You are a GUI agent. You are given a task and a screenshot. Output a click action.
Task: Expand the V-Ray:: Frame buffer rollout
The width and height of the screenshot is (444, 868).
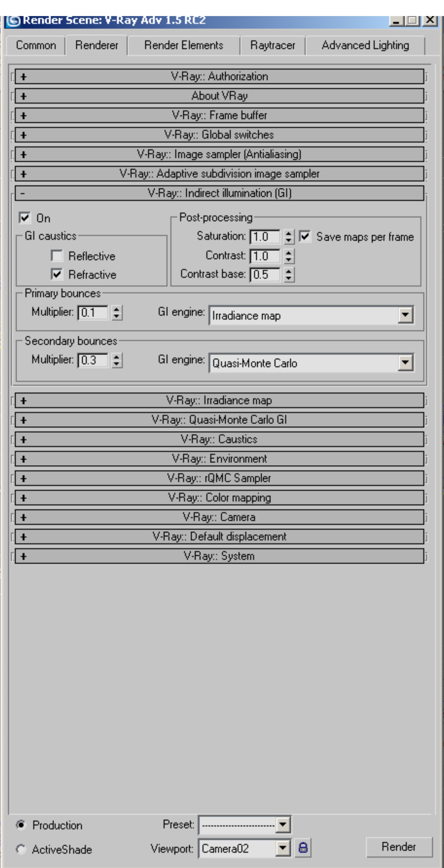[x=219, y=116]
